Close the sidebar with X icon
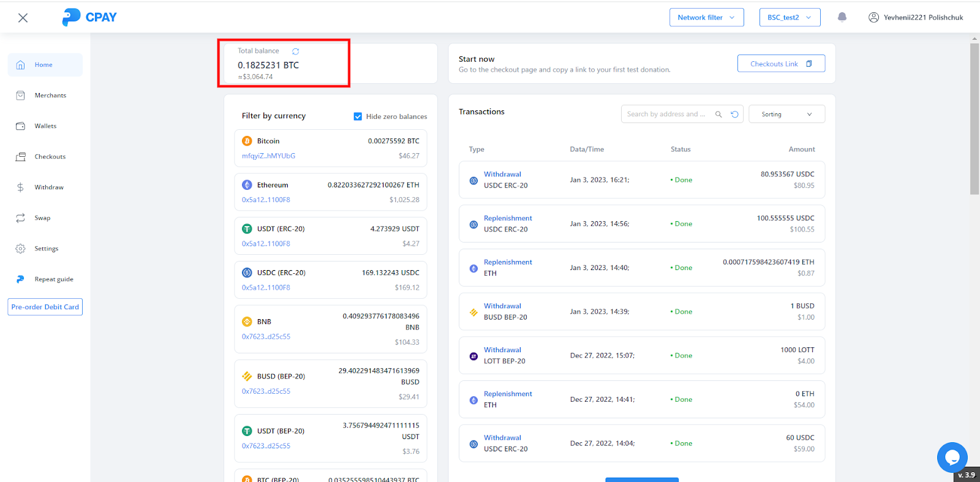 [23, 18]
